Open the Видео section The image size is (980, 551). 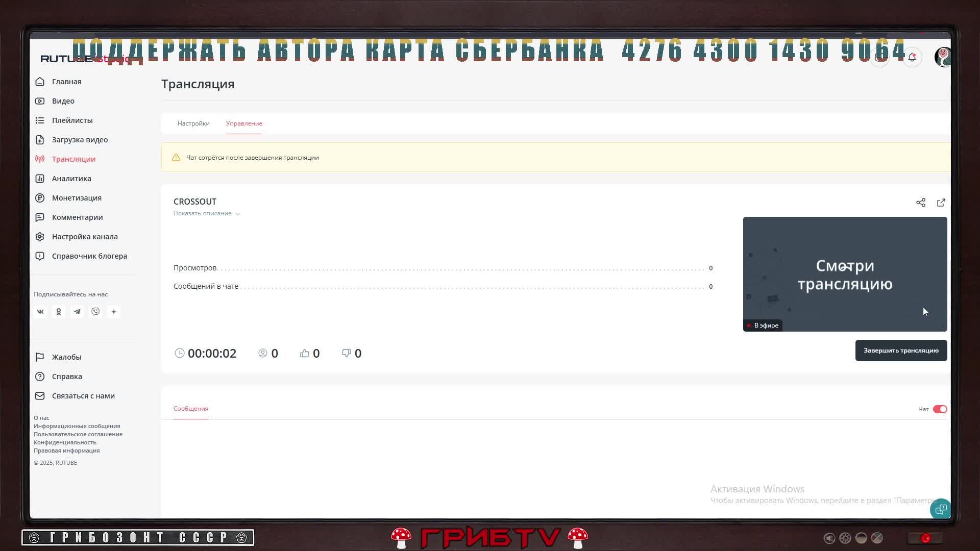(x=63, y=101)
